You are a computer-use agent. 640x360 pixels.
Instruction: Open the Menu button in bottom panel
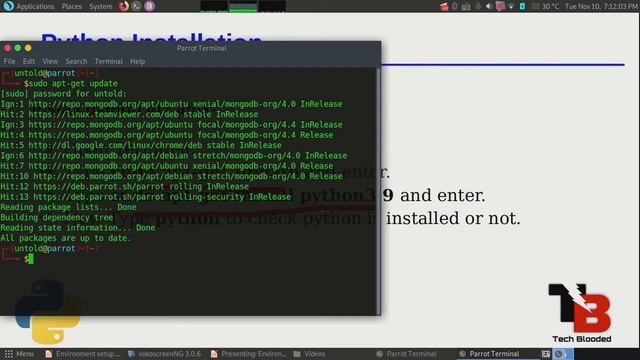19,354
